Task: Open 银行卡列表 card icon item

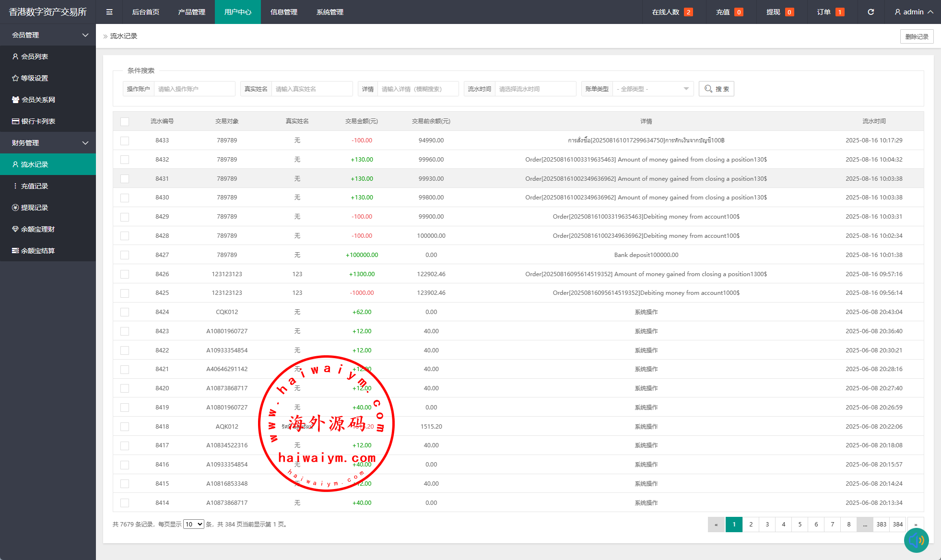Action: click(x=38, y=121)
